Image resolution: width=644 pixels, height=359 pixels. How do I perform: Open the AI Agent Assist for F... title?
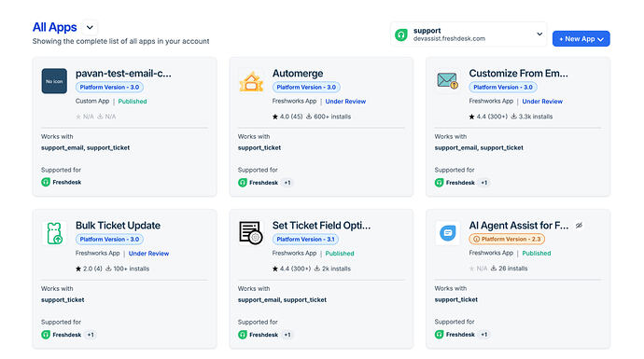pos(519,226)
